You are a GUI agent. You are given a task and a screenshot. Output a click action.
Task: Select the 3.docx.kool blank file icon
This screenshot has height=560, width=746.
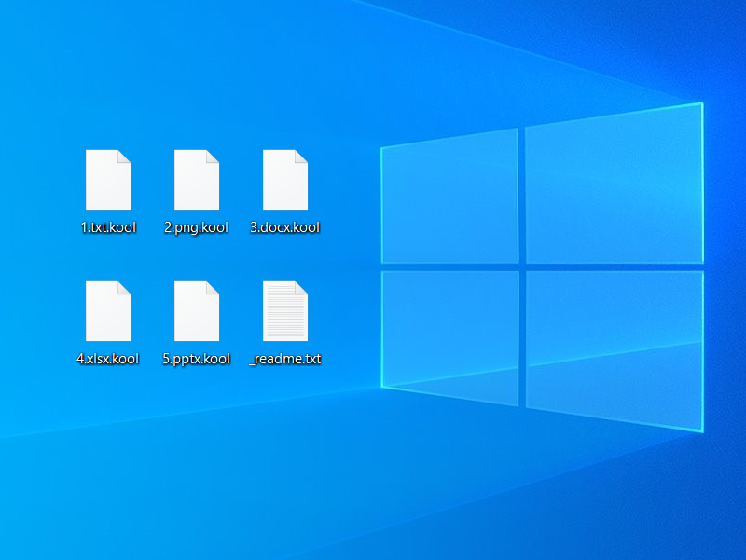pyautogui.click(x=285, y=180)
